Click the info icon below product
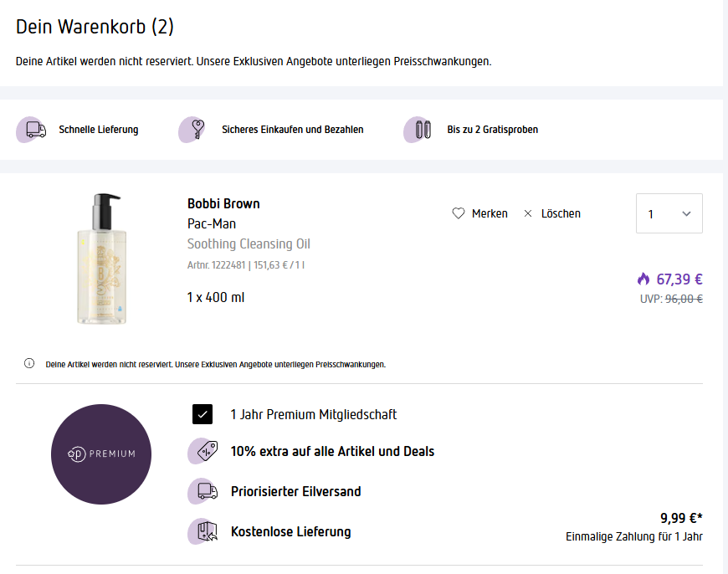728x574 pixels. [x=29, y=364]
